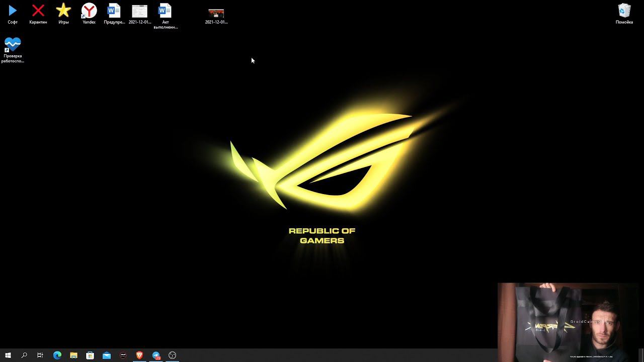Viewport: 644px width, 362px height.
Task: Open the Помойка recycle bin
Action: tap(624, 11)
